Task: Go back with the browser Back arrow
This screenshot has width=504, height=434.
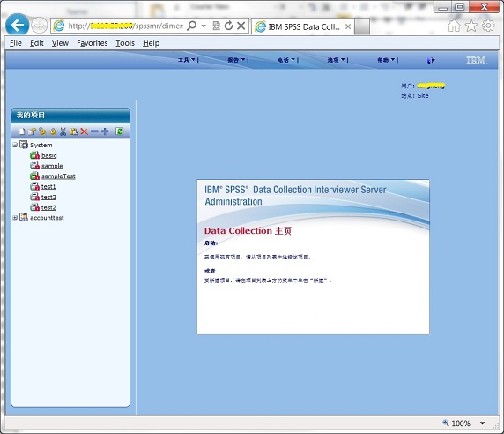Action: click(18, 25)
